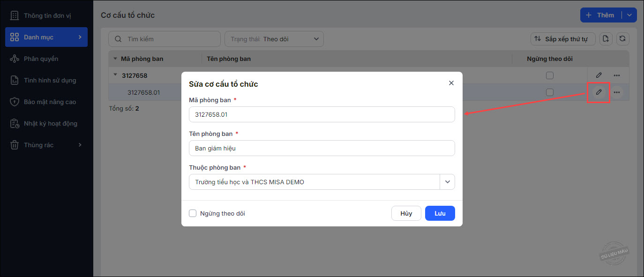Toggle Ngừng theo dõi checkbox for row 3127658.01
The height and width of the screenshot is (277, 644).
[x=550, y=92]
